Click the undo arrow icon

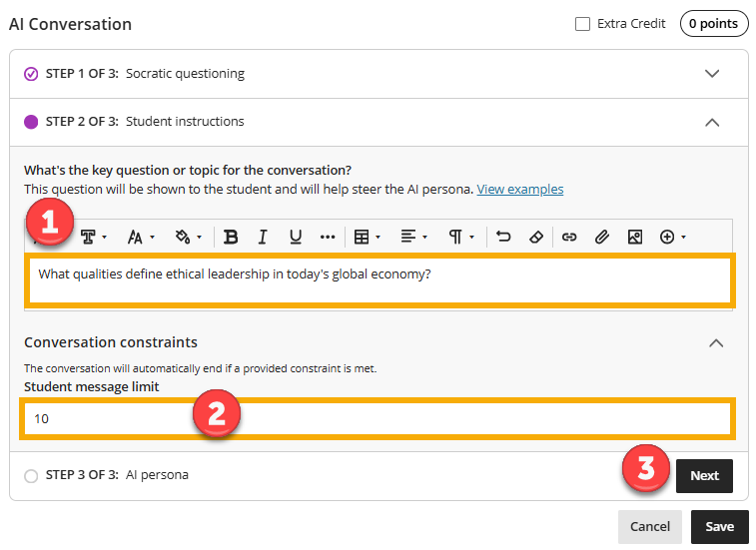(503, 237)
